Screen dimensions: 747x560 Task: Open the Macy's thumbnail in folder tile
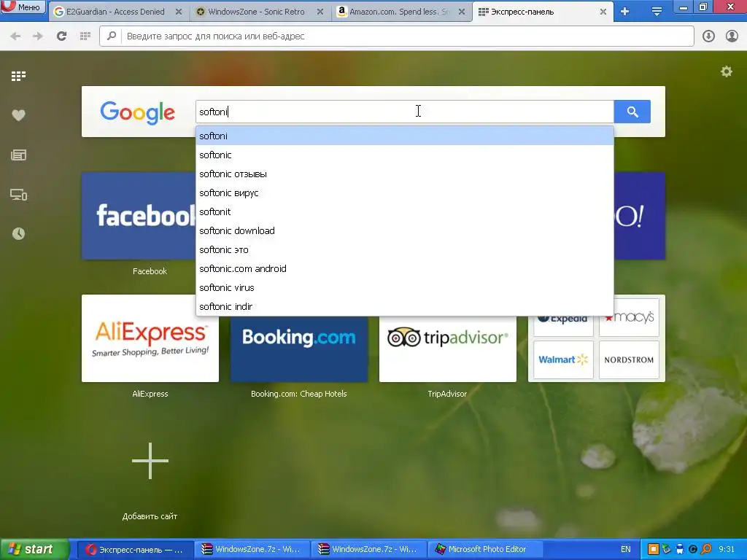coord(629,317)
